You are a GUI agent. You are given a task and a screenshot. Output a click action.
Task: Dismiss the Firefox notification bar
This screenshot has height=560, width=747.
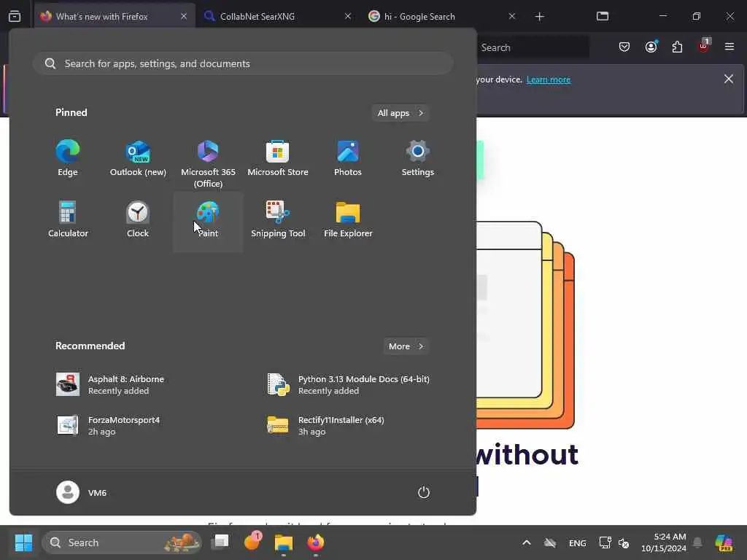tap(729, 79)
